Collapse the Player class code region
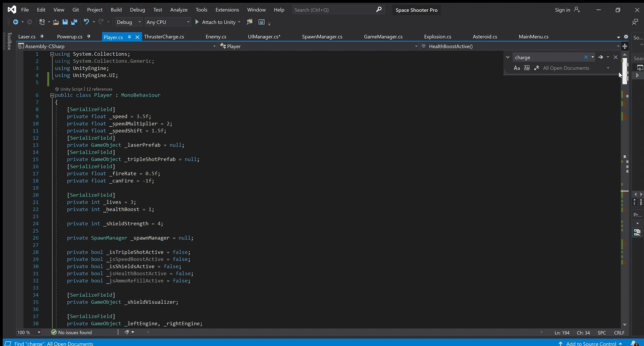 [52, 95]
